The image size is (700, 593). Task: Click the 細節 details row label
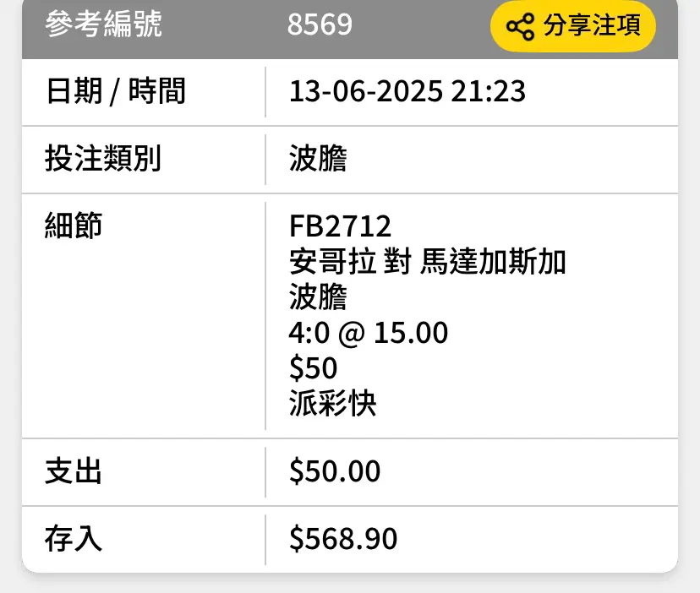pos(74,226)
